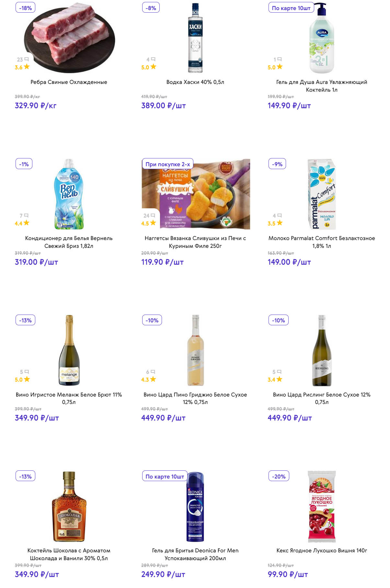
Task: Click the Parmalat Comfort milk carton image
Action: click(x=322, y=194)
